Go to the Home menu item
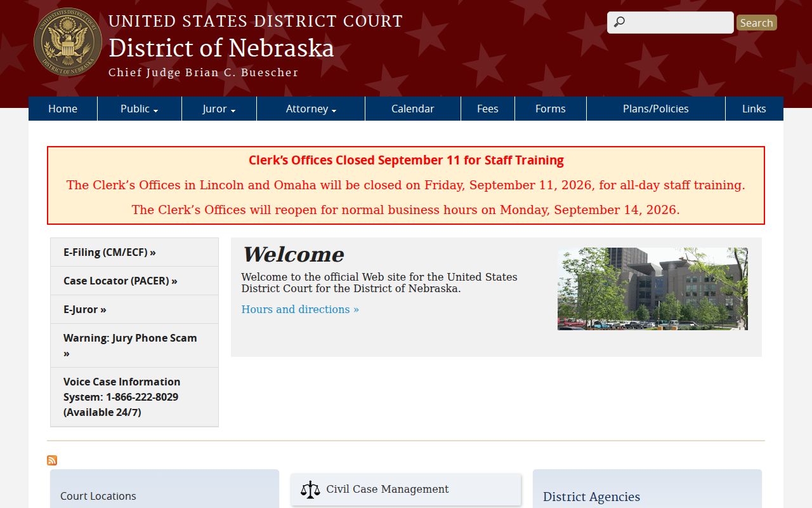The width and height of the screenshot is (812, 508). (63, 109)
